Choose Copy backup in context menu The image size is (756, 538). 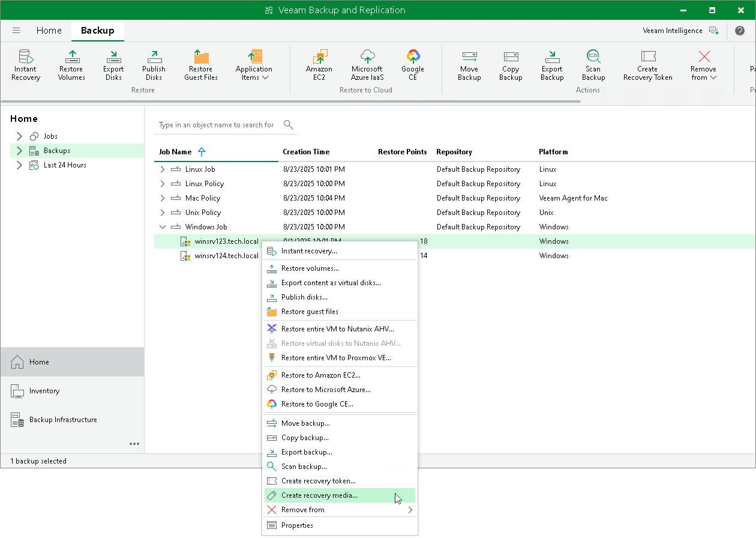coord(340,438)
